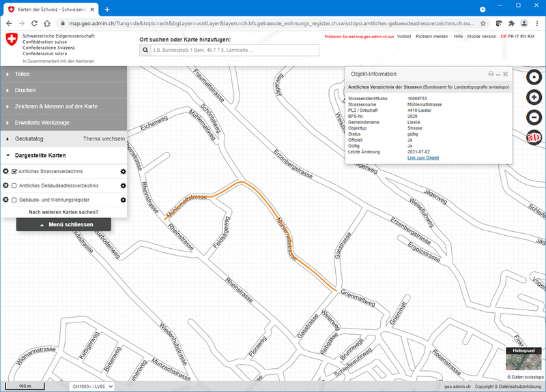Reload the browser page

click(x=34, y=23)
